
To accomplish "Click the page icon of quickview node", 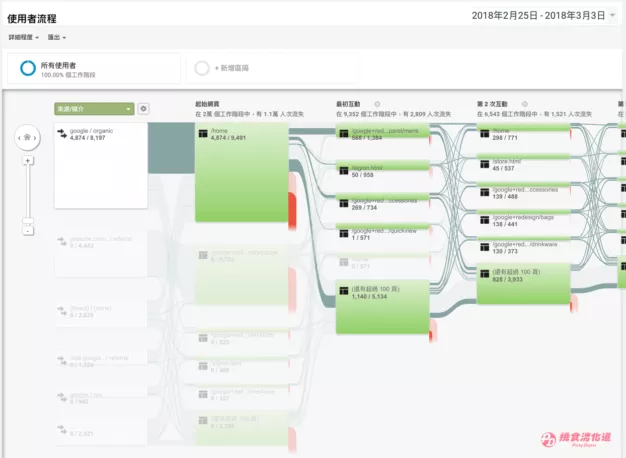I will pyautogui.click(x=344, y=234).
